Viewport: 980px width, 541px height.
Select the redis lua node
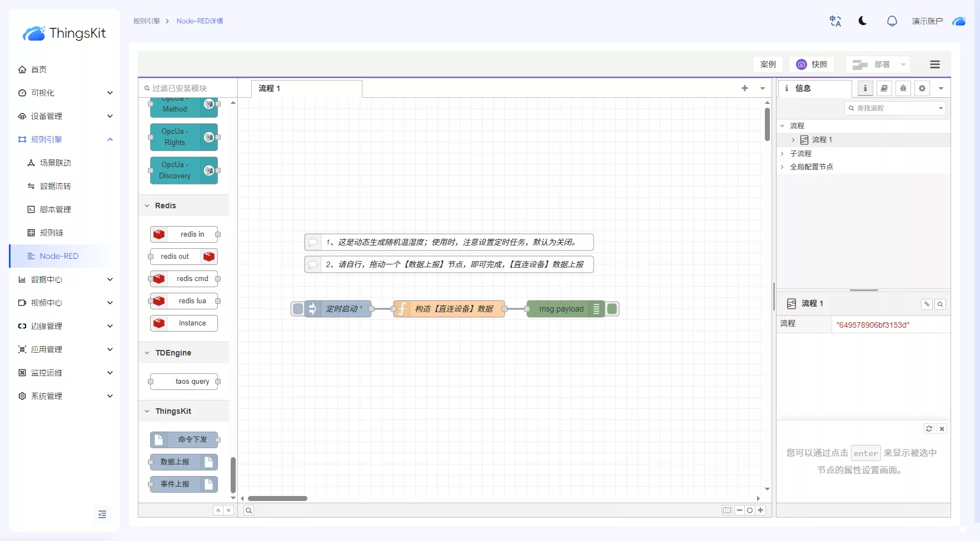coord(183,301)
